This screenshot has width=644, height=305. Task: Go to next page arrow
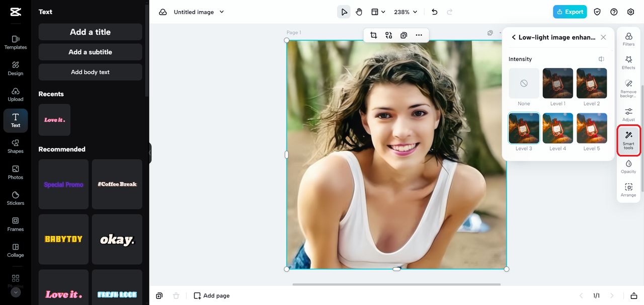tap(612, 295)
